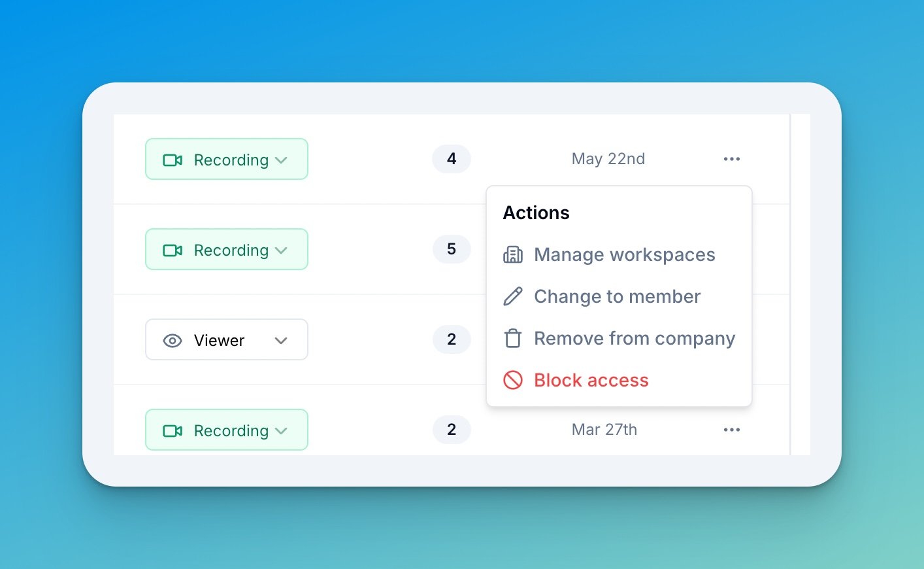The image size is (924, 569).
Task: Click the Mar 27th date
Action: pyautogui.click(x=604, y=430)
